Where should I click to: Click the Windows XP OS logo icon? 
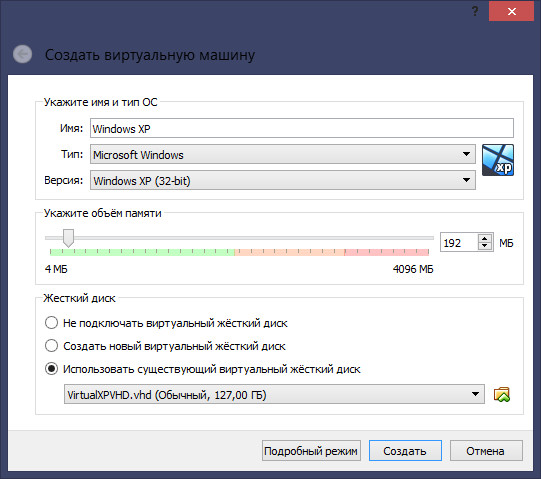tap(498, 160)
